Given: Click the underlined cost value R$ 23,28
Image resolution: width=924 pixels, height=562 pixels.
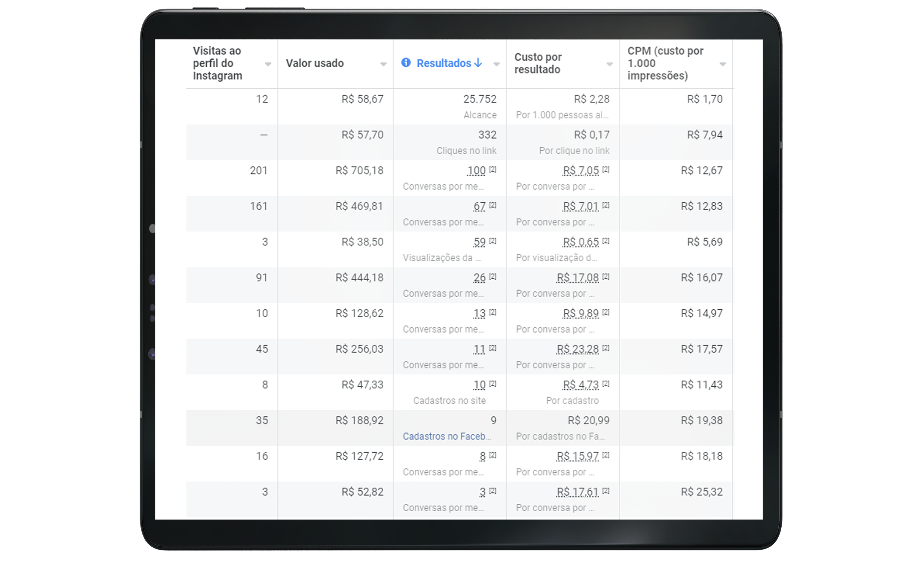Looking at the screenshot, I should pyautogui.click(x=577, y=349).
